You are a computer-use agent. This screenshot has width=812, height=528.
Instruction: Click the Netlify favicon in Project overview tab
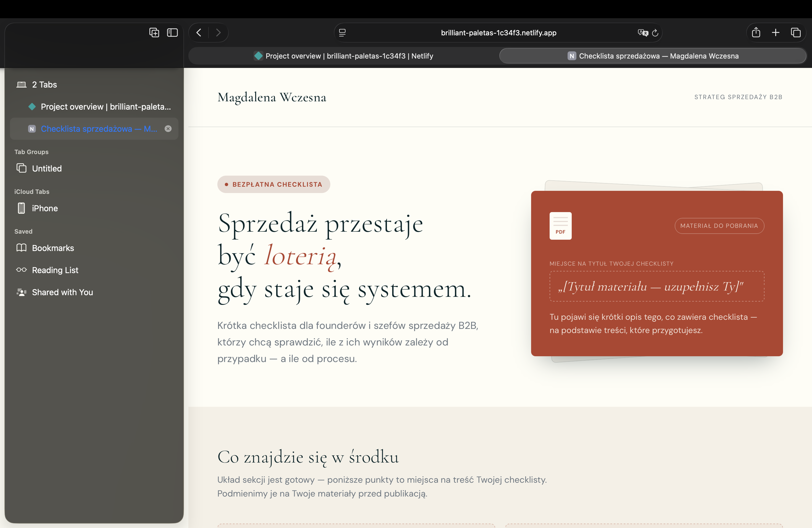[258, 56]
